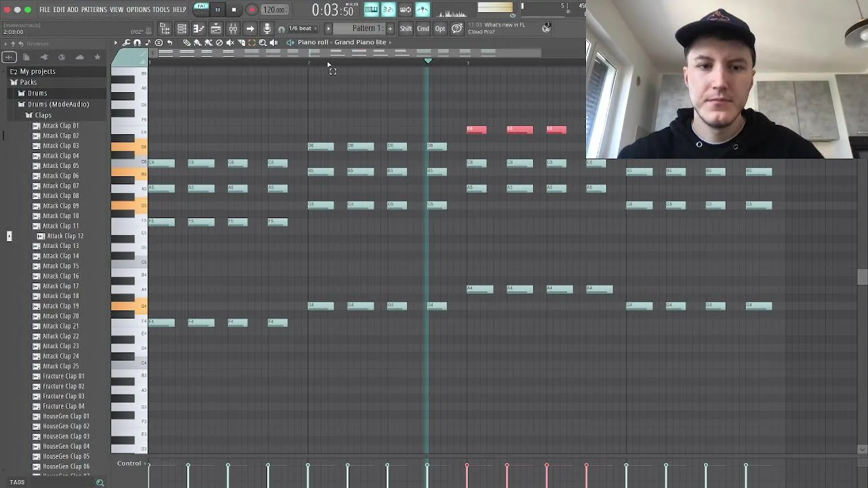Select Attack Clap 12 sample
Viewport: 868px width, 488px height.
65,236
